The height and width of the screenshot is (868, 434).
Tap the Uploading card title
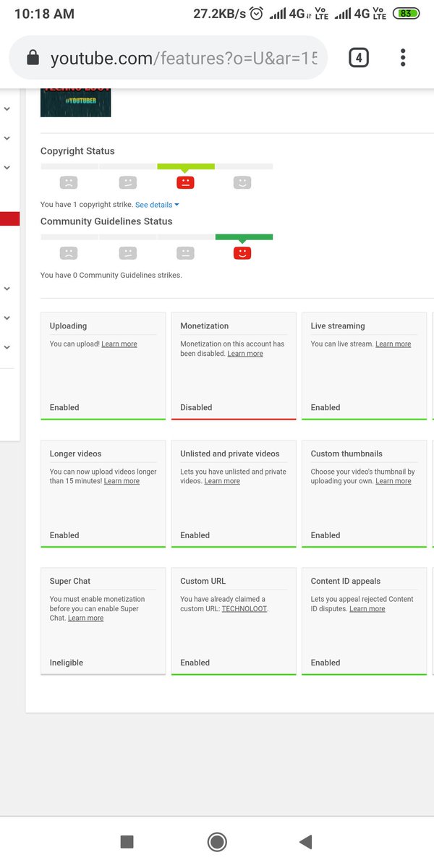[x=68, y=326]
